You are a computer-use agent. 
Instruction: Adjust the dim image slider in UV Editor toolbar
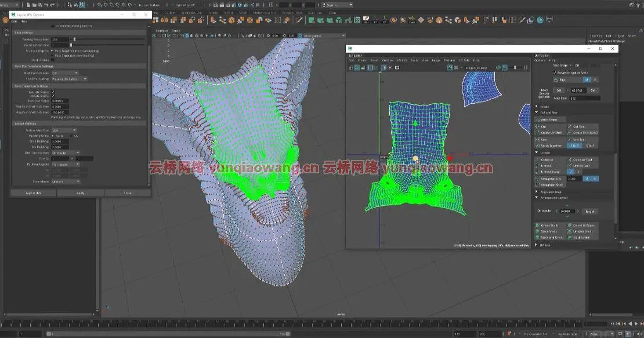(515, 68)
